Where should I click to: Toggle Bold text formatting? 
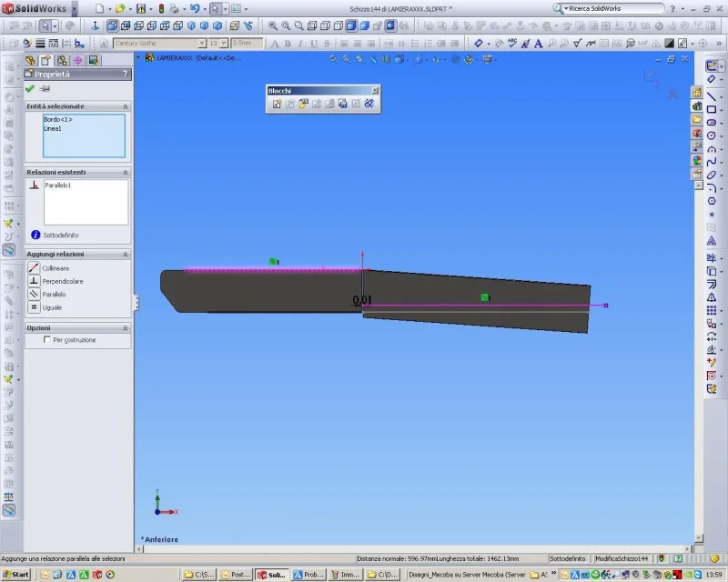(288, 44)
